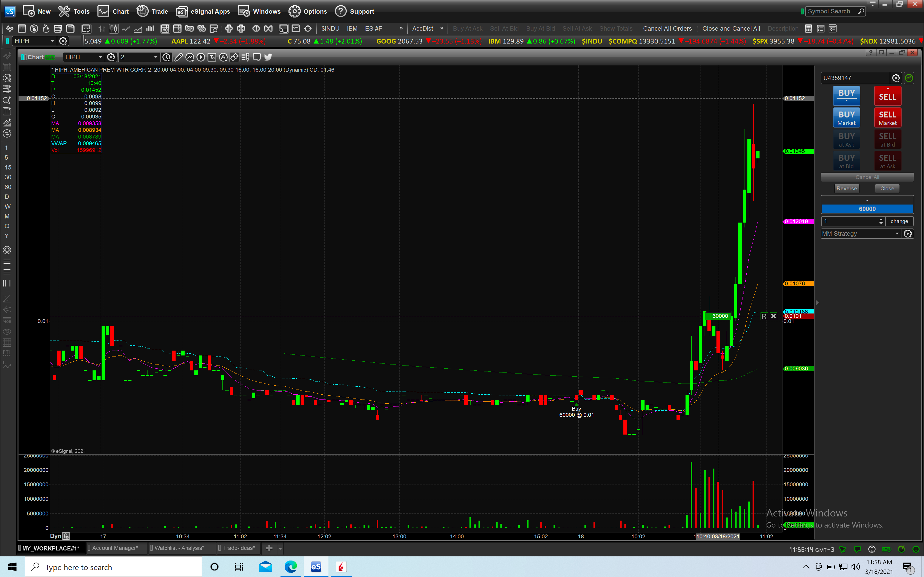
Task: Select the 15 minute interval shortcut
Action: coord(8,167)
